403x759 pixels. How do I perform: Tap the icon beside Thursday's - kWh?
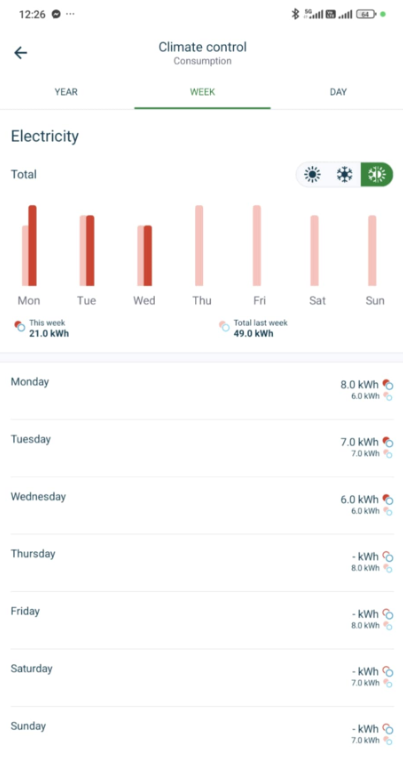(x=388, y=557)
